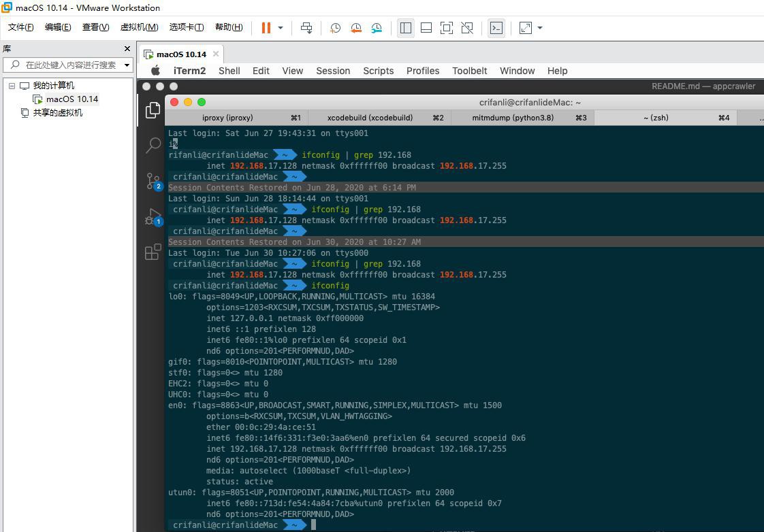Screen dimensions: 764x532
Task: Open the Edit menu in iTerm2
Action: click(x=261, y=71)
